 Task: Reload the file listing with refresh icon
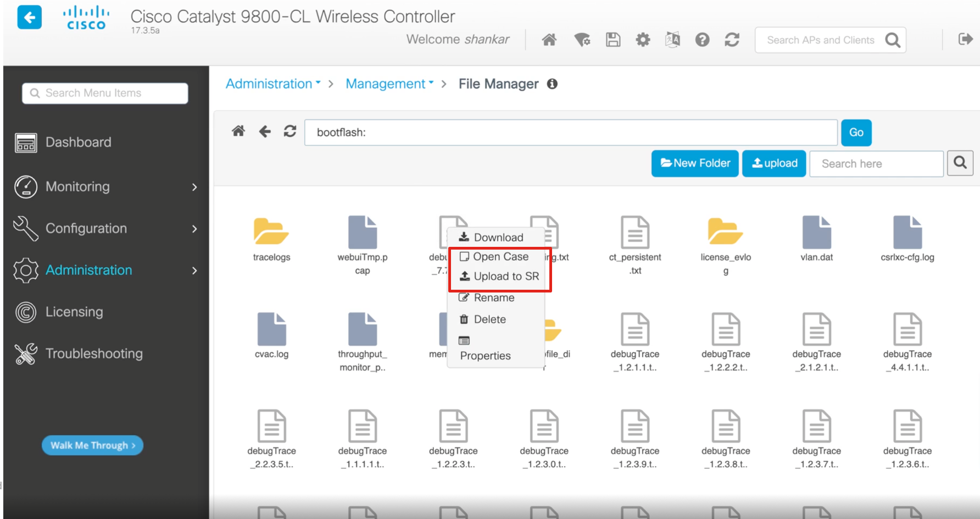click(x=290, y=131)
